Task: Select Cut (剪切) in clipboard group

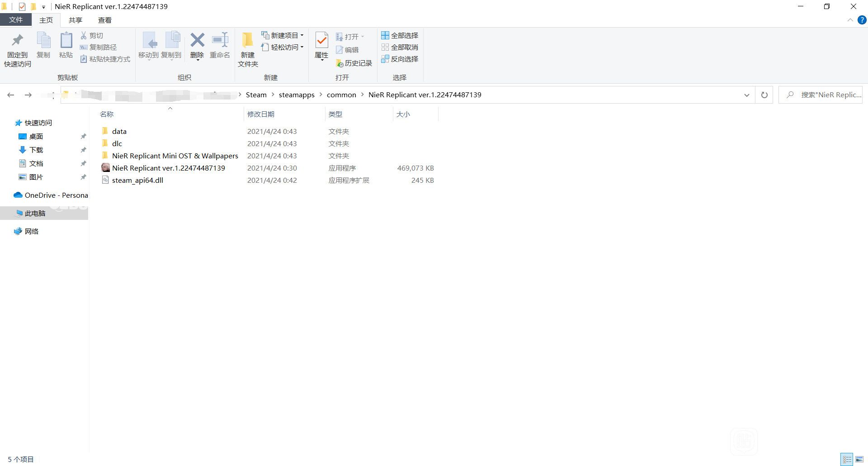Action: (92, 35)
